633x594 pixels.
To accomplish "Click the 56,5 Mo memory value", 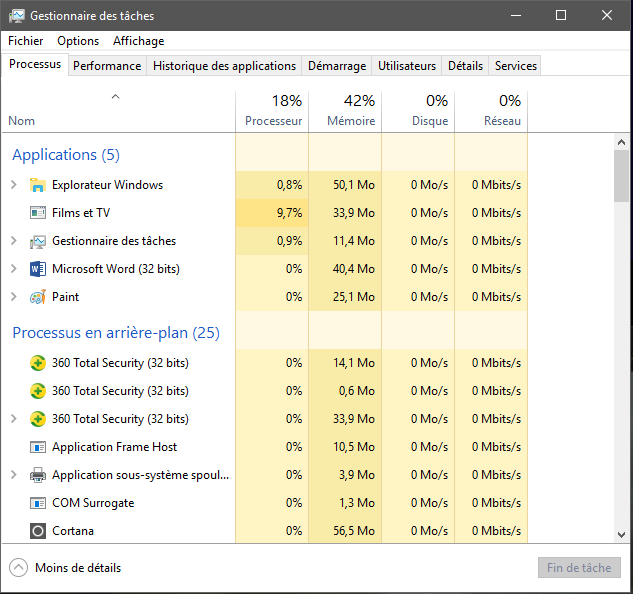I will pyautogui.click(x=354, y=531).
